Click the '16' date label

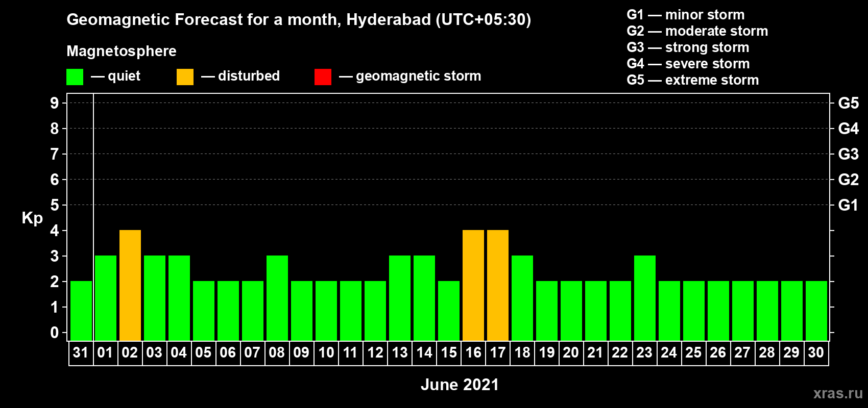pos(473,352)
